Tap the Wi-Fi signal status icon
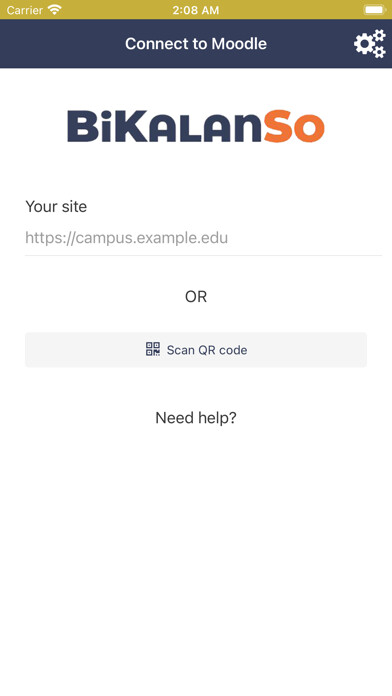392x696 pixels. [55, 10]
